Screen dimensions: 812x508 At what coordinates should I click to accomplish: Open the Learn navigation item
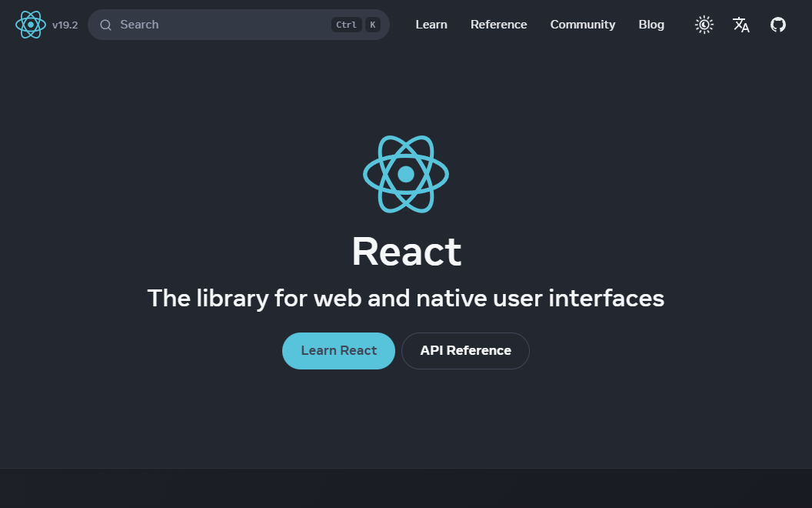click(x=431, y=25)
